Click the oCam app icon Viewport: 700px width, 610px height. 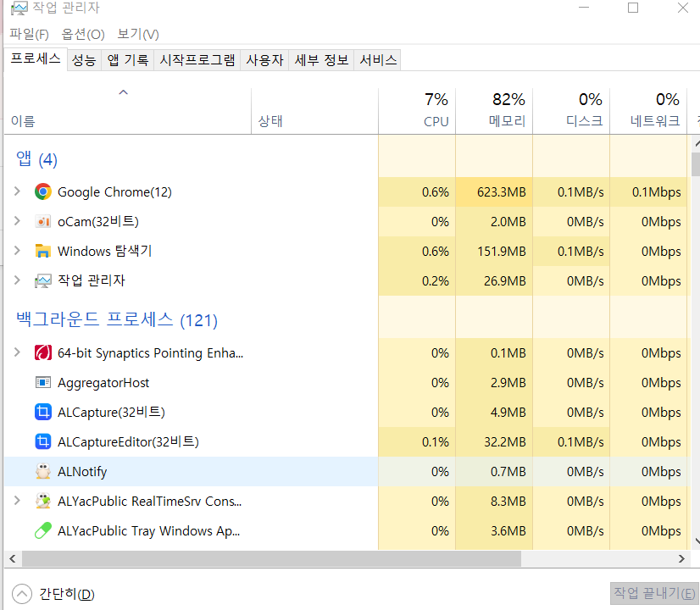(43, 221)
